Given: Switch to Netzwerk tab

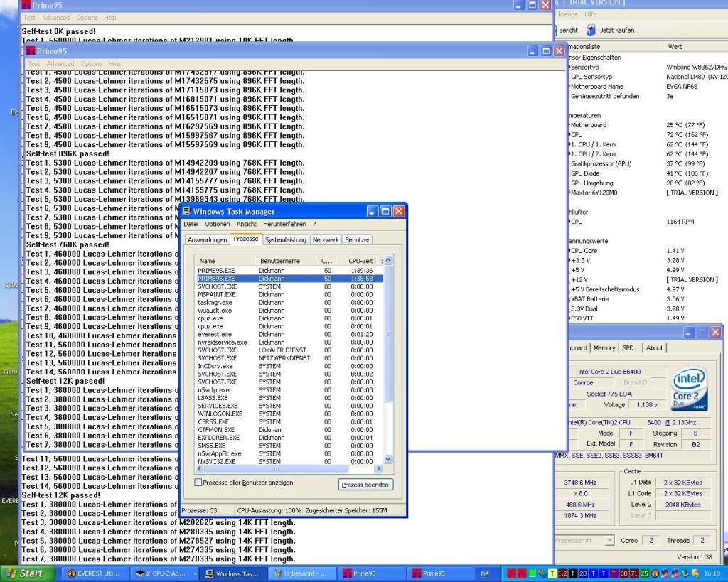Looking at the screenshot, I should pyautogui.click(x=326, y=240).
